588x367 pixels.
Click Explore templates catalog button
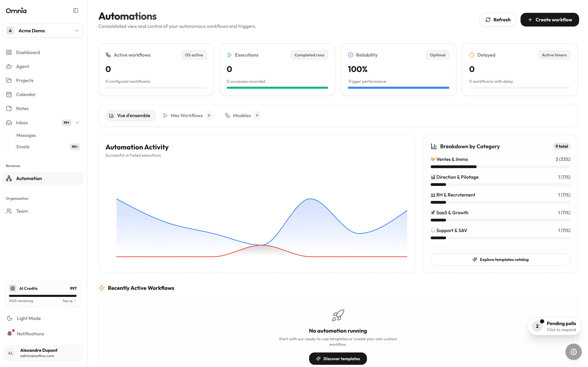point(500,259)
